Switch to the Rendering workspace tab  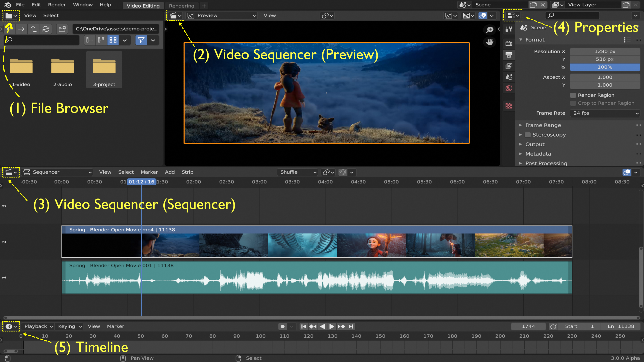(x=181, y=6)
